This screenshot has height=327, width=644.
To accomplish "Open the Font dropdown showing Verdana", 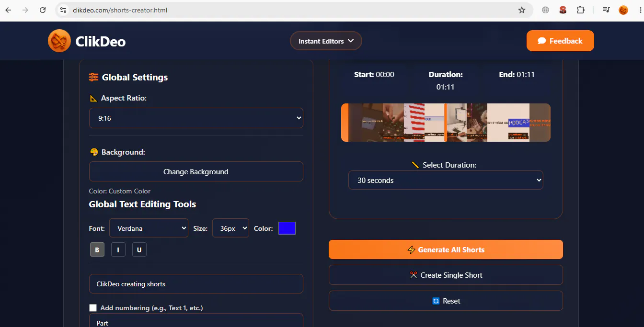I will (149, 228).
